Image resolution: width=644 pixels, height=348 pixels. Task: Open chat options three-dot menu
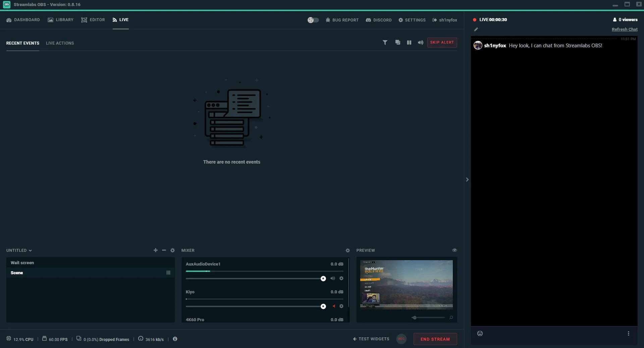click(628, 334)
